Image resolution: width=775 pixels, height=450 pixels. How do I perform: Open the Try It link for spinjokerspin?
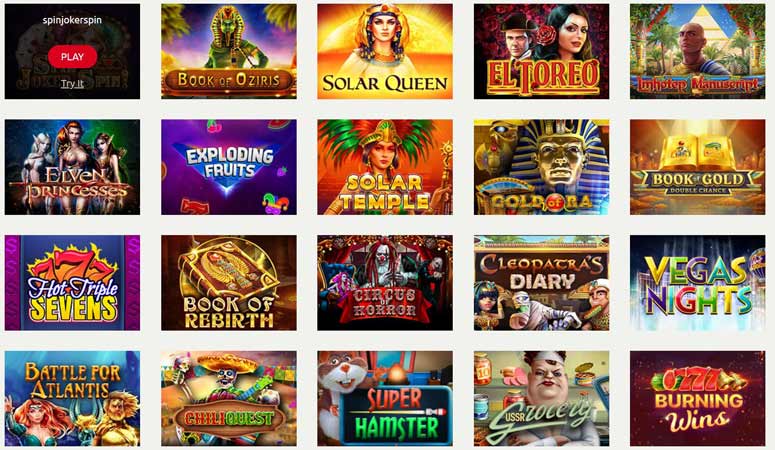(72, 84)
